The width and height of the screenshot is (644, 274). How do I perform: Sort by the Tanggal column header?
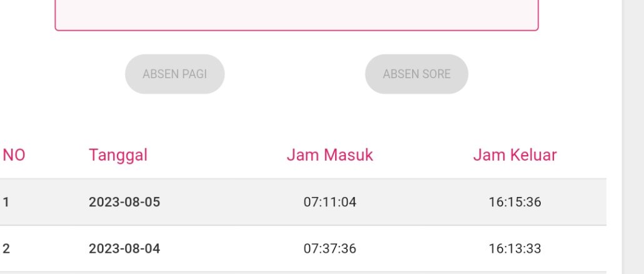pyautogui.click(x=118, y=155)
